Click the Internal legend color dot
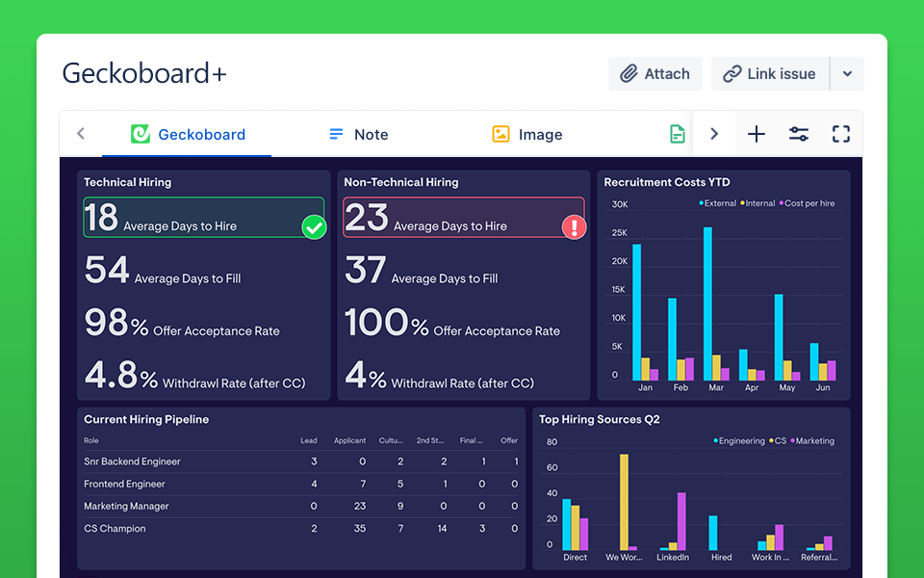The image size is (924, 578). point(742,203)
